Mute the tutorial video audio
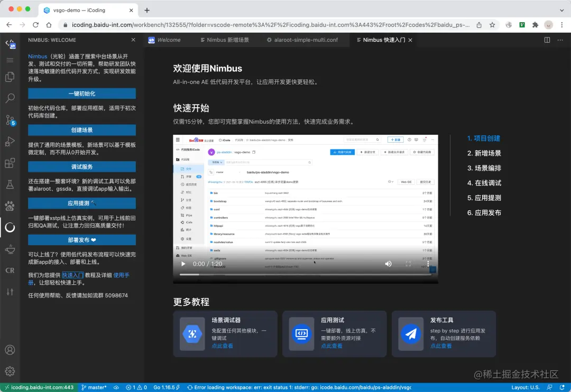The height and width of the screenshot is (392, 571). [x=389, y=263]
